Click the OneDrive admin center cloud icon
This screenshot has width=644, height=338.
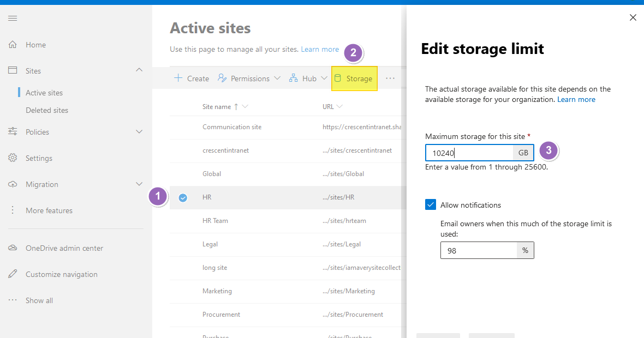[x=13, y=248]
